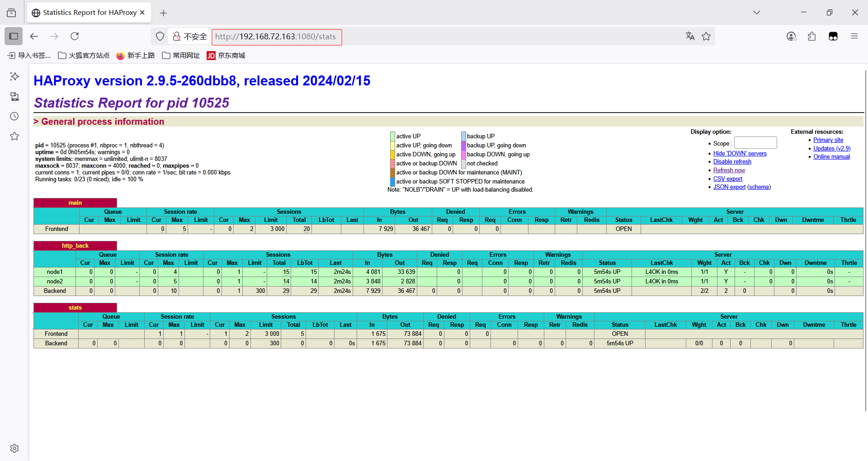Screen dimensions: 868x461
Task: Click the stats Frontend row label
Action: (x=56, y=334)
